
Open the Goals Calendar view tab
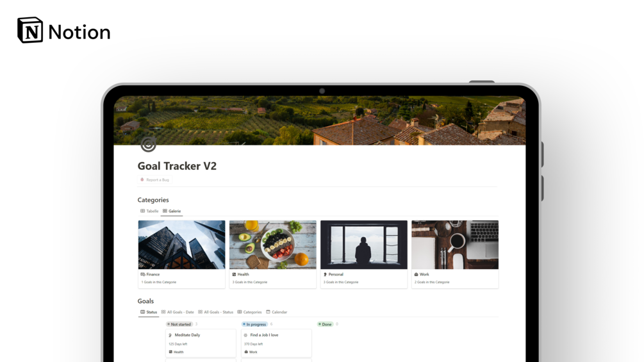276,312
